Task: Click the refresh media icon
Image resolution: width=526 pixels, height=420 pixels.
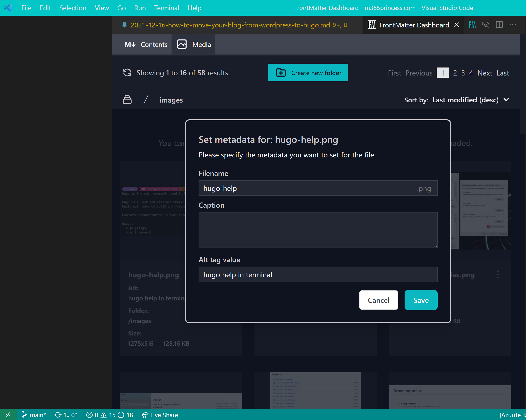Action: click(127, 73)
